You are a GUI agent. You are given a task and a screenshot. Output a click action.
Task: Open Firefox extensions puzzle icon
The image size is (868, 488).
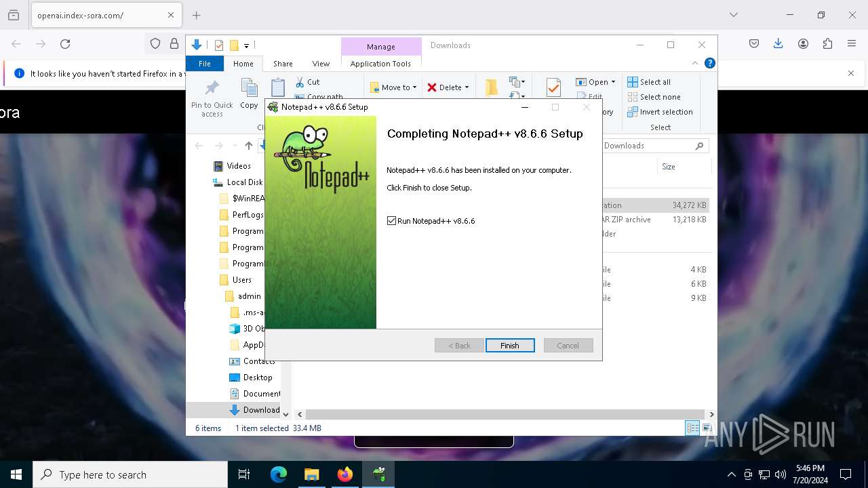tap(827, 44)
